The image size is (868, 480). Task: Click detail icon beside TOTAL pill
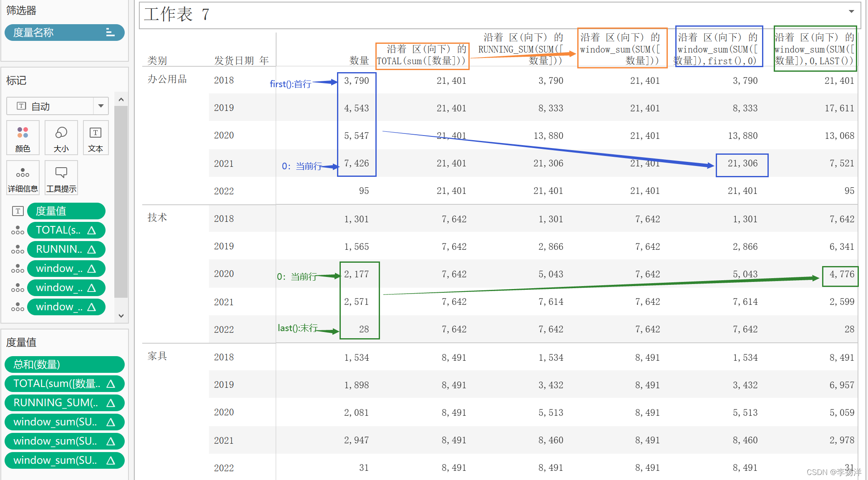(18, 230)
